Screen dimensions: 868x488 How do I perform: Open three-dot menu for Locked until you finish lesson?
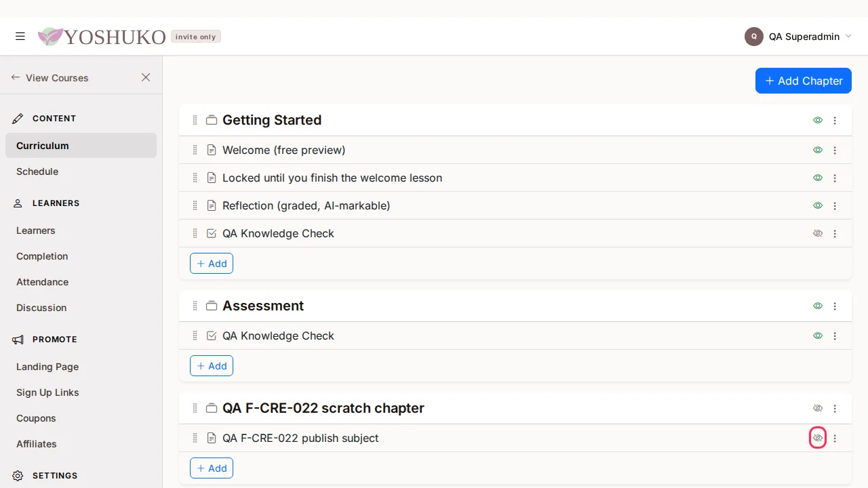pos(835,178)
